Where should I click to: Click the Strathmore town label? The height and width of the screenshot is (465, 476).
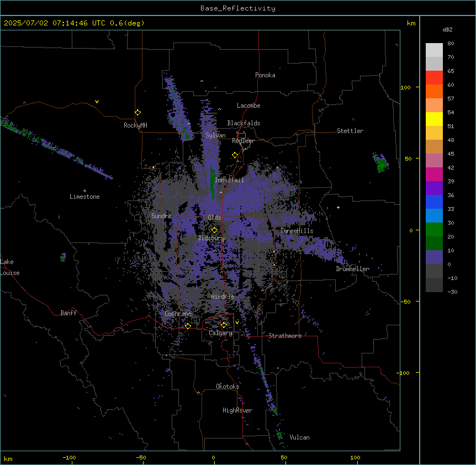tap(285, 336)
